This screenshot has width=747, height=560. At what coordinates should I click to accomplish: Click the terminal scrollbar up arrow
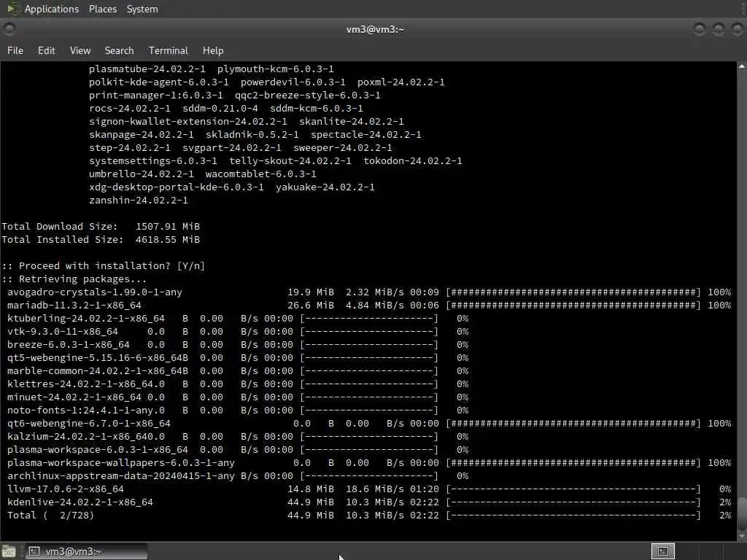(x=742, y=66)
